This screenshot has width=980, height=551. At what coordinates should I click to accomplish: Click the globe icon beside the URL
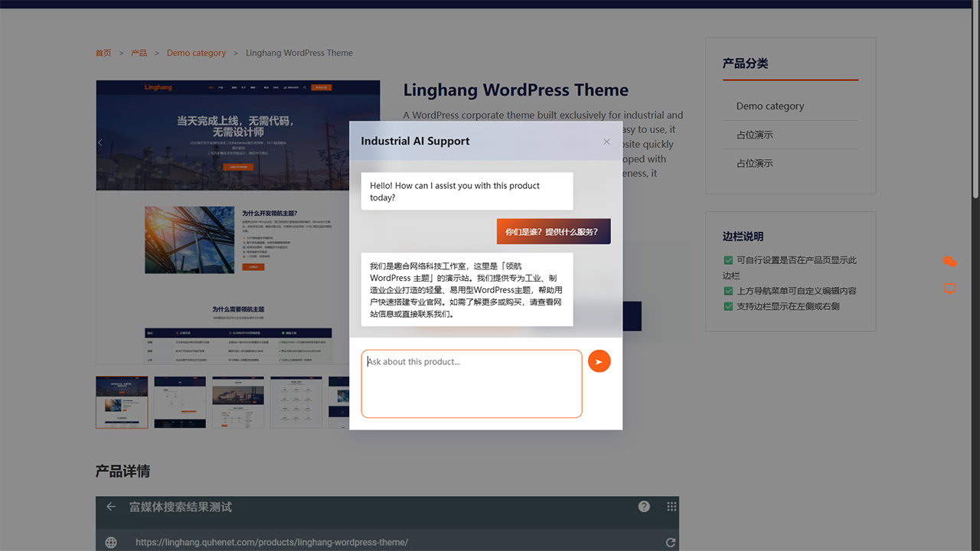pyautogui.click(x=111, y=543)
